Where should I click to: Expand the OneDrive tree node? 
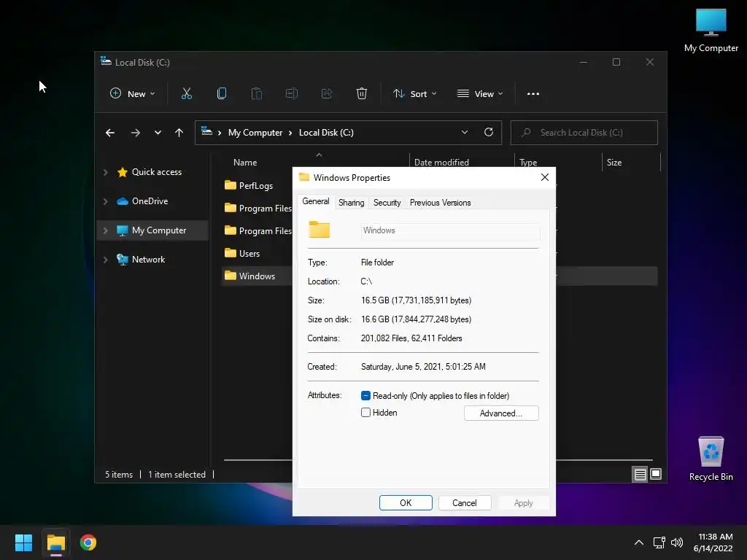click(106, 201)
